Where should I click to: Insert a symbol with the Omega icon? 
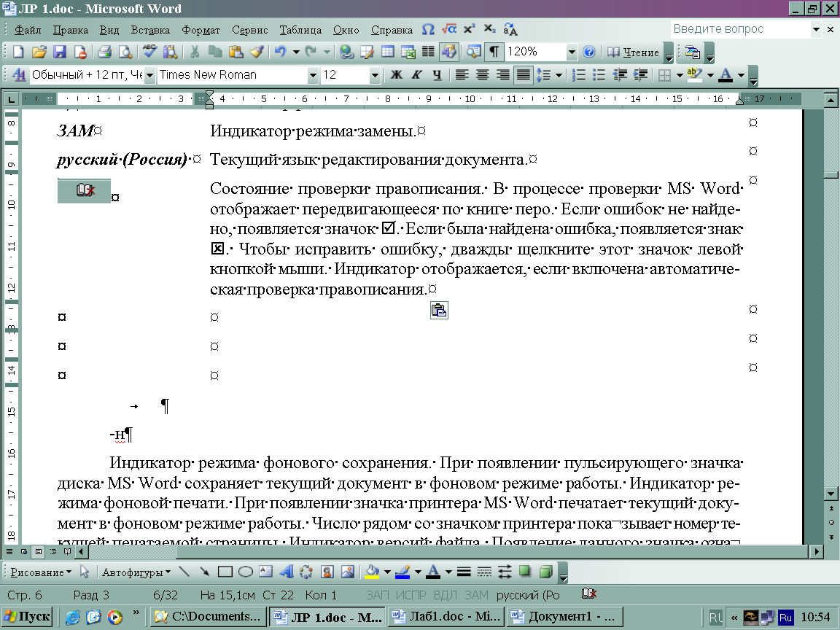[x=428, y=29]
